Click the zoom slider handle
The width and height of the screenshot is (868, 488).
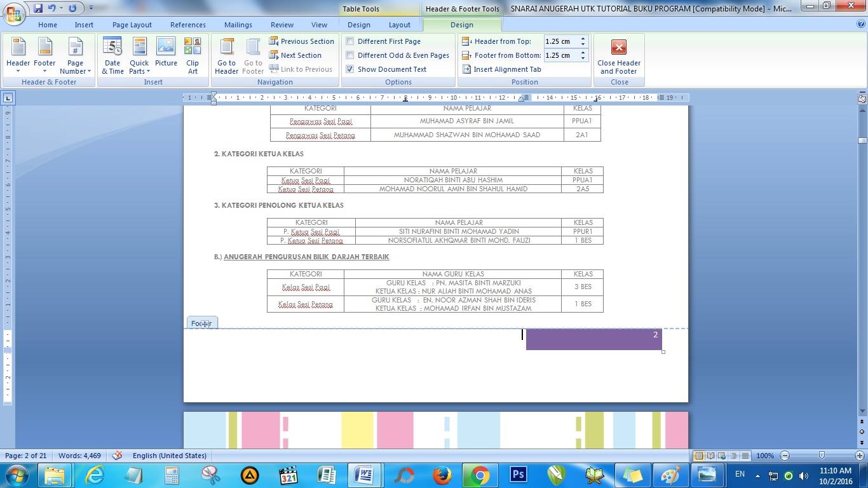click(822, 456)
